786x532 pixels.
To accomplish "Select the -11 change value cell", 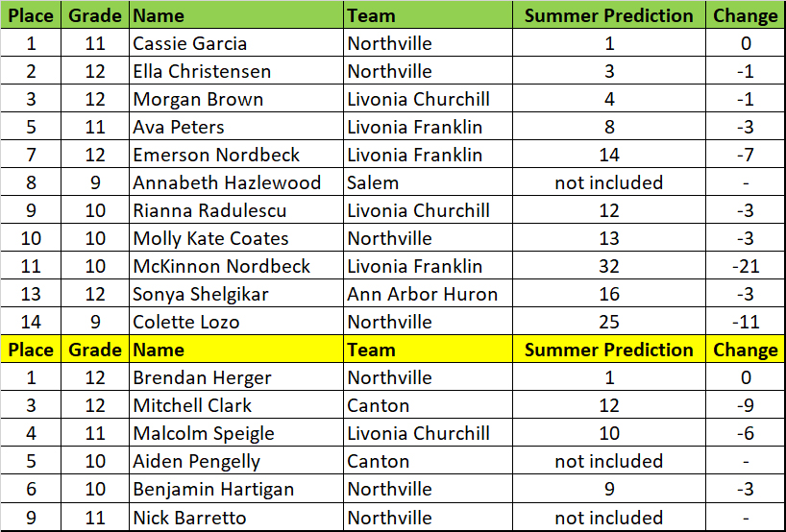I will (x=745, y=322).
